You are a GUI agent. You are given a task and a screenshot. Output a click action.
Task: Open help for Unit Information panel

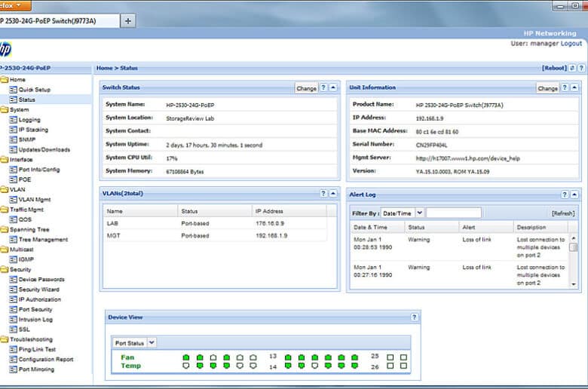[x=565, y=87]
